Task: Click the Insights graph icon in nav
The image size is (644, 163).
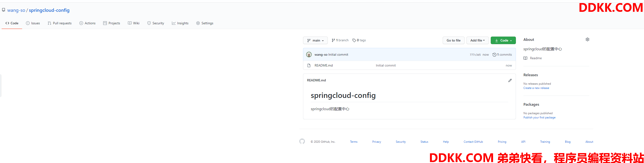Action: tap(174, 23)
